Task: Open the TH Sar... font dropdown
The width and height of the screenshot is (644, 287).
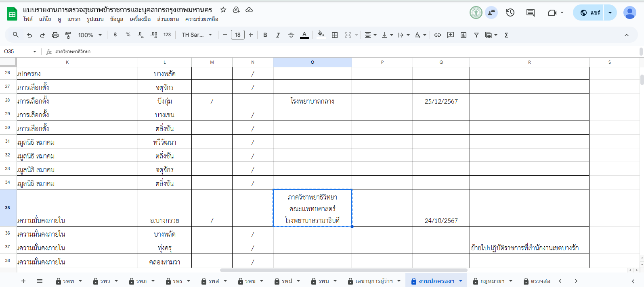Action: click(197, 35)
